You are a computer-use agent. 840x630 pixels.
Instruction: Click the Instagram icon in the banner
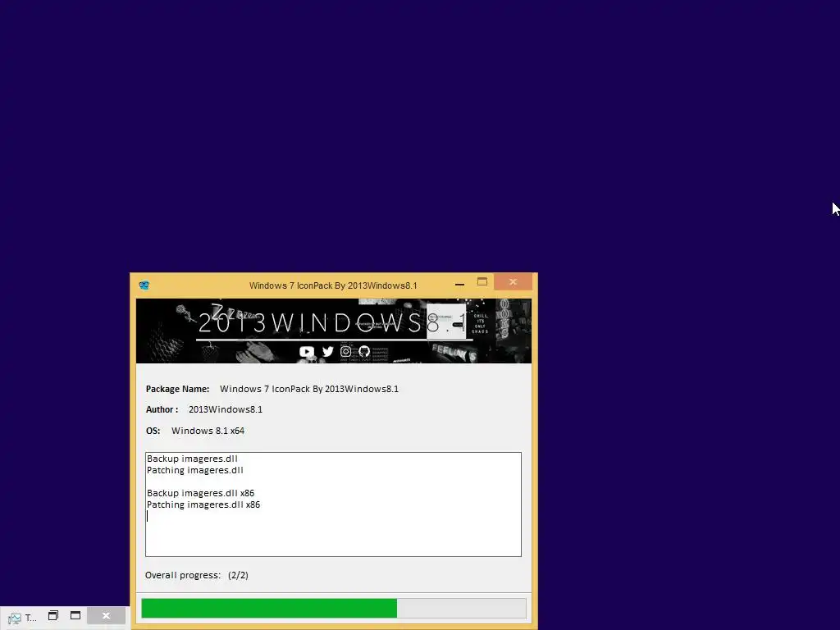click(x=346, y=351)
